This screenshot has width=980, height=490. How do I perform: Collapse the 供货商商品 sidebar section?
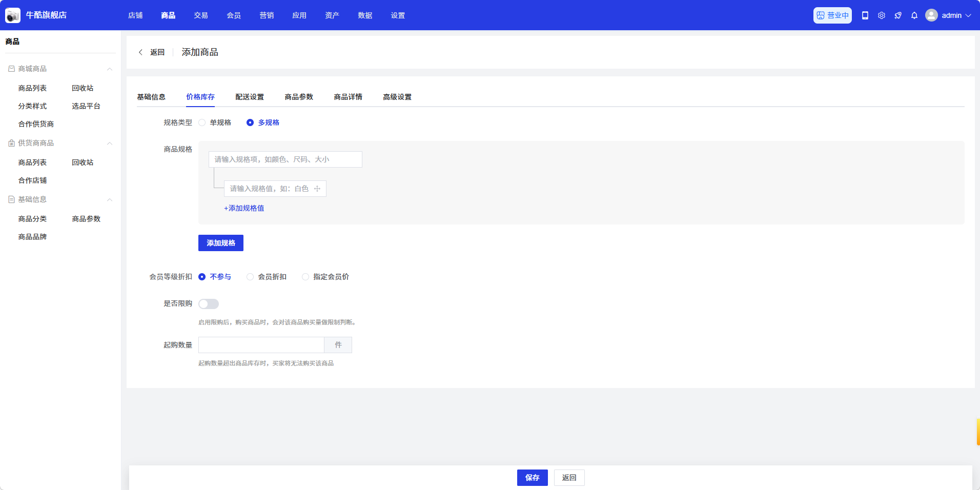(109, 143)
